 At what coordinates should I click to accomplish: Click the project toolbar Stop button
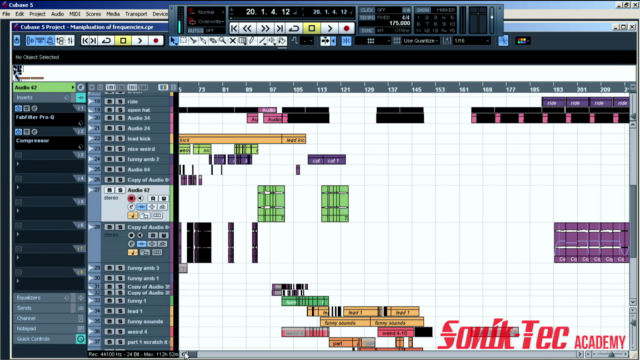point(123,41)
